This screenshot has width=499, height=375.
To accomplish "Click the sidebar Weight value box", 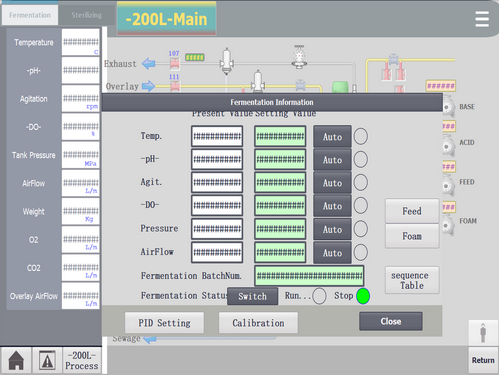I will [x=81, y=211].
